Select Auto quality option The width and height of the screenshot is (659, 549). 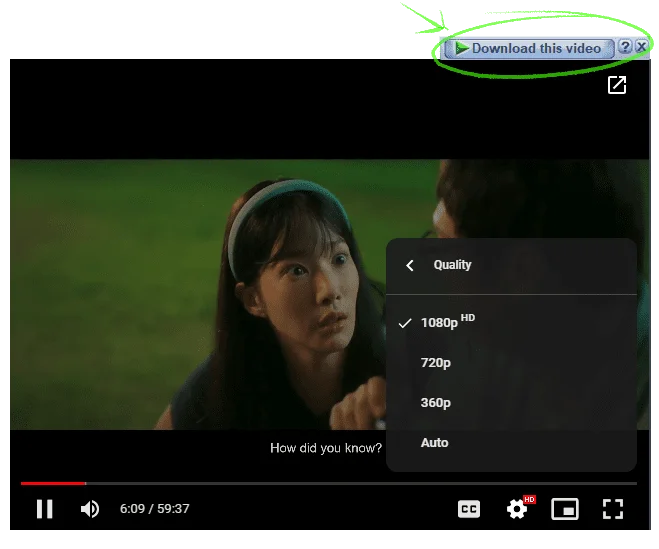click(511, 443)
